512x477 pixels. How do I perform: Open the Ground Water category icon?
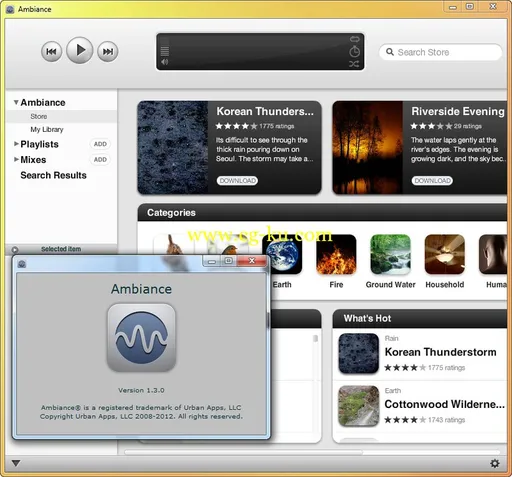pyautogui.click(x=390, y=254)
